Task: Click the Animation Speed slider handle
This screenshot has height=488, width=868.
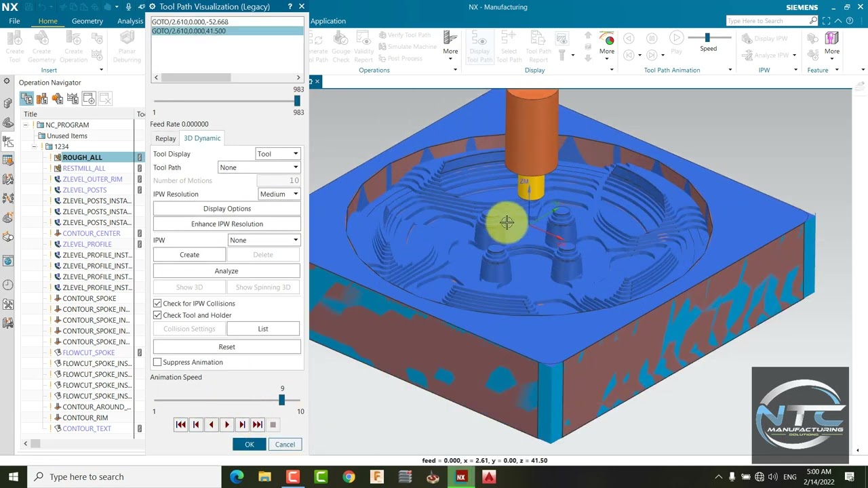Action: pos(281,400)
